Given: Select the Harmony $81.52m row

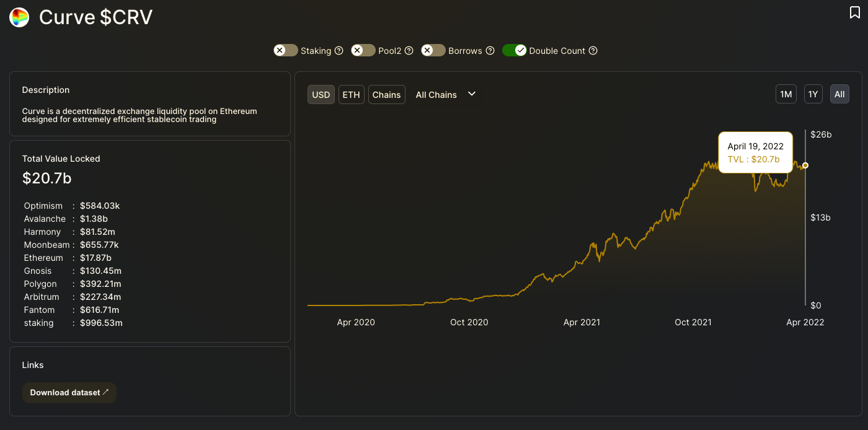Looking at the screenshot, I should pyautogui.click(x=69, y=232).
